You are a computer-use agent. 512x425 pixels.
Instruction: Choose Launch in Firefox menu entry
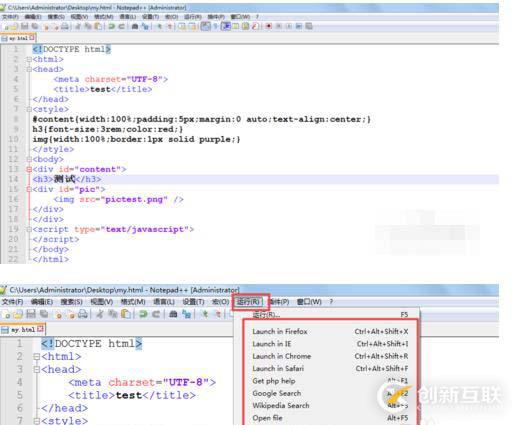(330, 332)
